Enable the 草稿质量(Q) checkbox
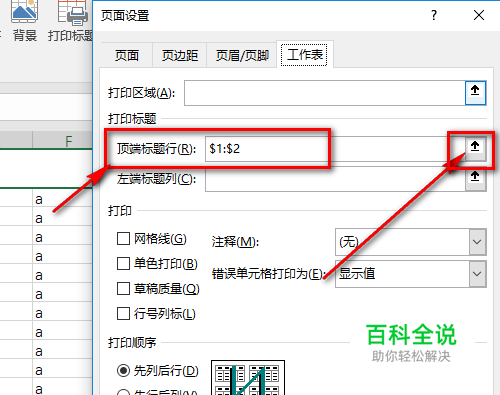 click(x=123, y=289)
